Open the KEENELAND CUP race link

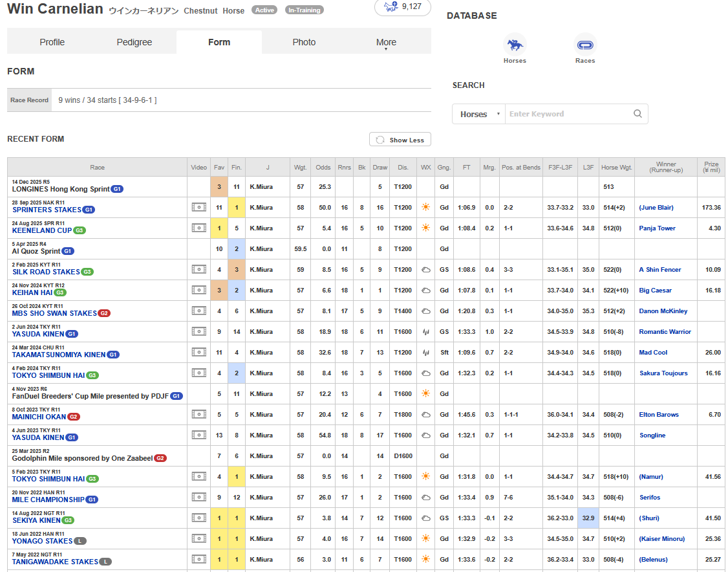click(x=42, y=230)
